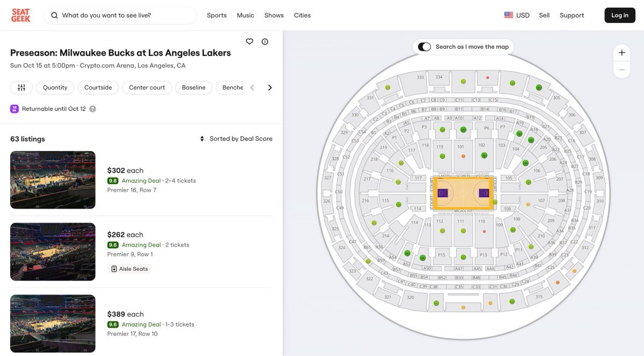This screenshot has width=644, height=356.
Task: Open the USD currency selector
Action: click(x=517, y=16)
